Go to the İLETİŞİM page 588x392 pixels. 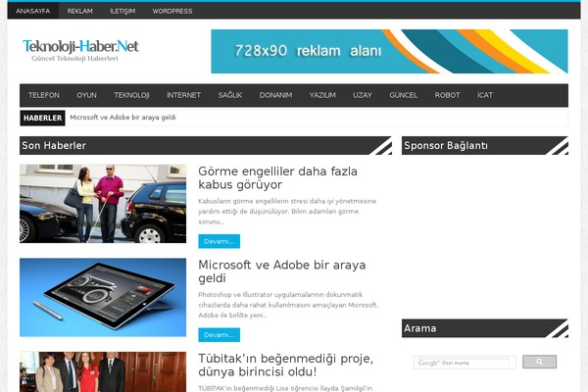tap(122, 11)
